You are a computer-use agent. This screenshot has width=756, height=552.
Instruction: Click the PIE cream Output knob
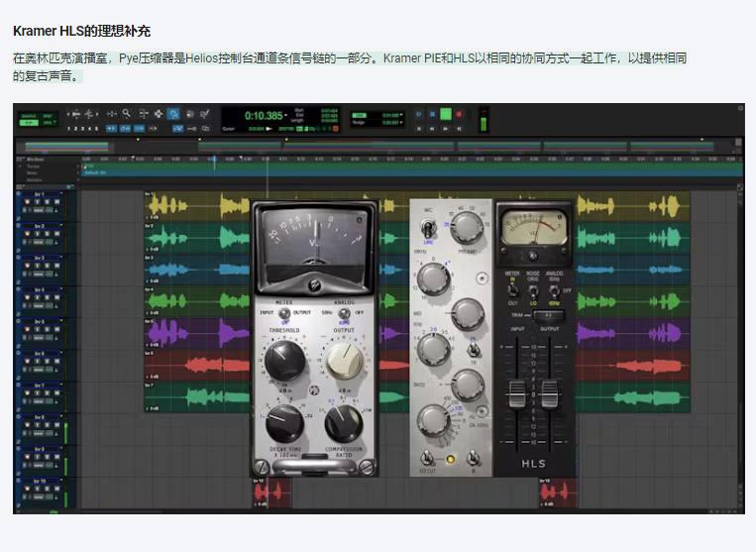click(x=344, y=361)
